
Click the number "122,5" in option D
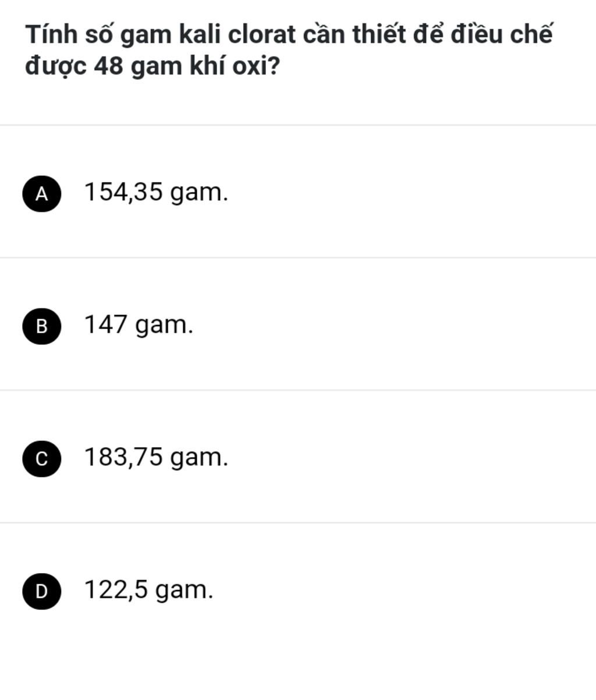(116, 590)
